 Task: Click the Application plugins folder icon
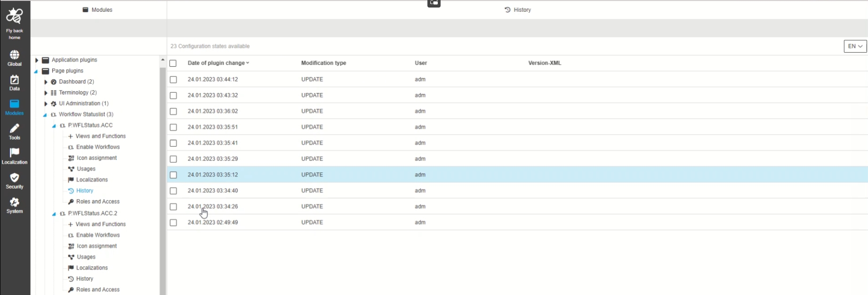point(46,60)
